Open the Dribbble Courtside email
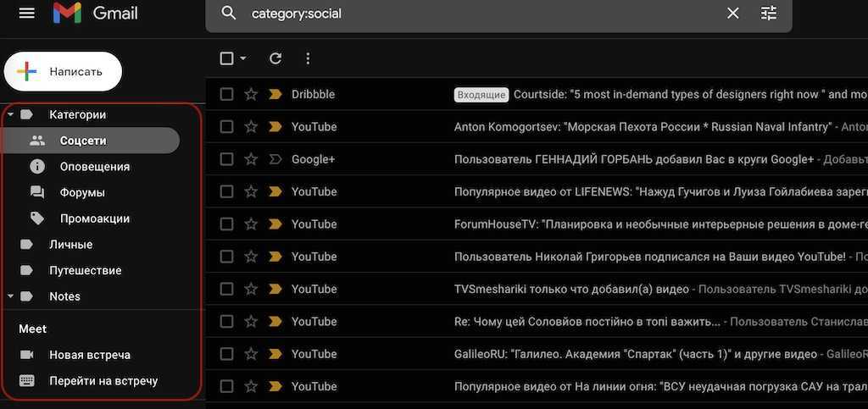 (x=691, y=95)
